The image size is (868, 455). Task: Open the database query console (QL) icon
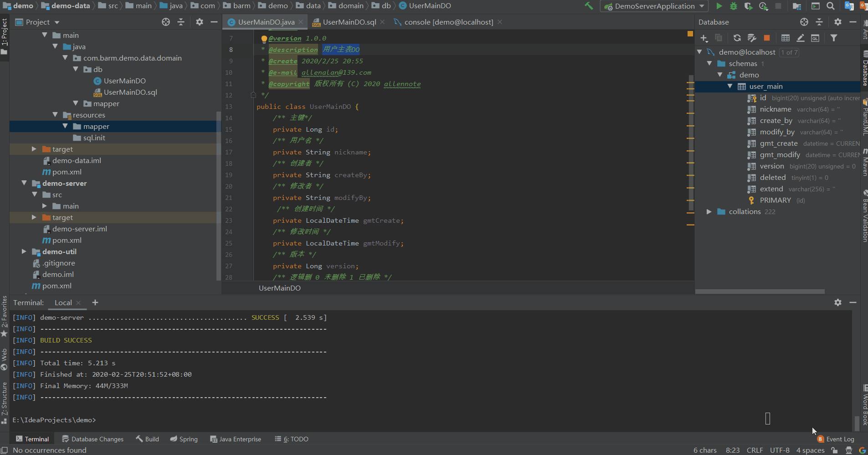point(815,38)
